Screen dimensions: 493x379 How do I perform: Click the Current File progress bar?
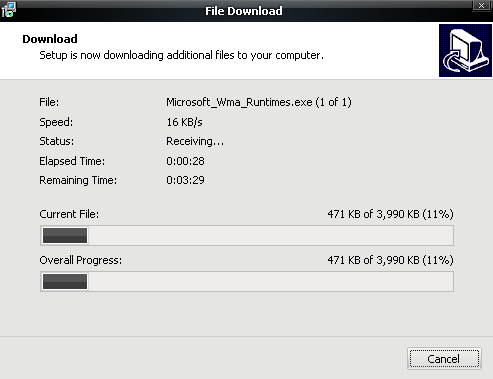coord(247,235)
